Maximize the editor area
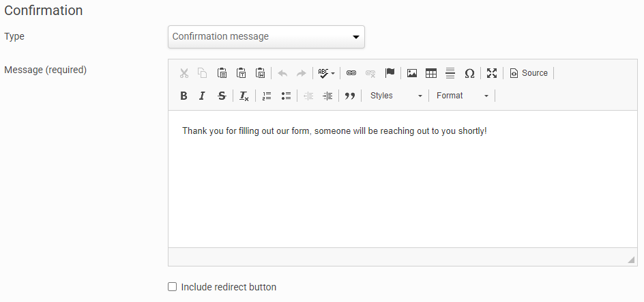The image size is (644, 302). click(492, 73)
